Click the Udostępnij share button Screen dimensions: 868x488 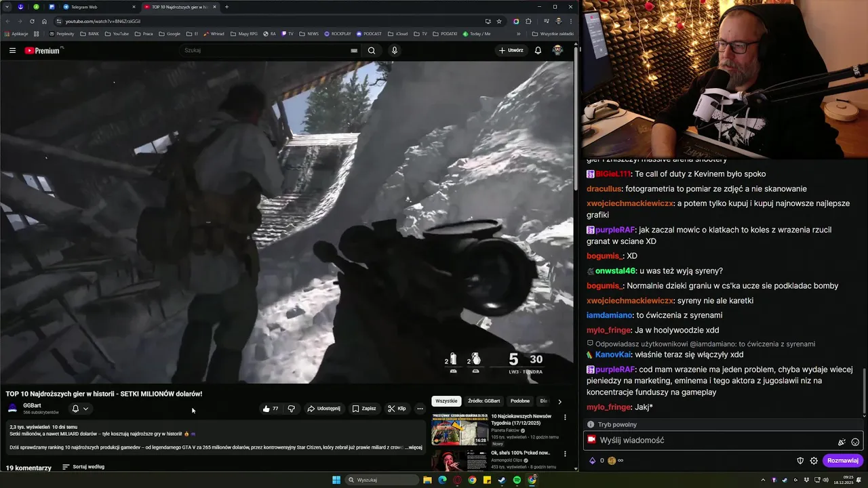(324, 409)
